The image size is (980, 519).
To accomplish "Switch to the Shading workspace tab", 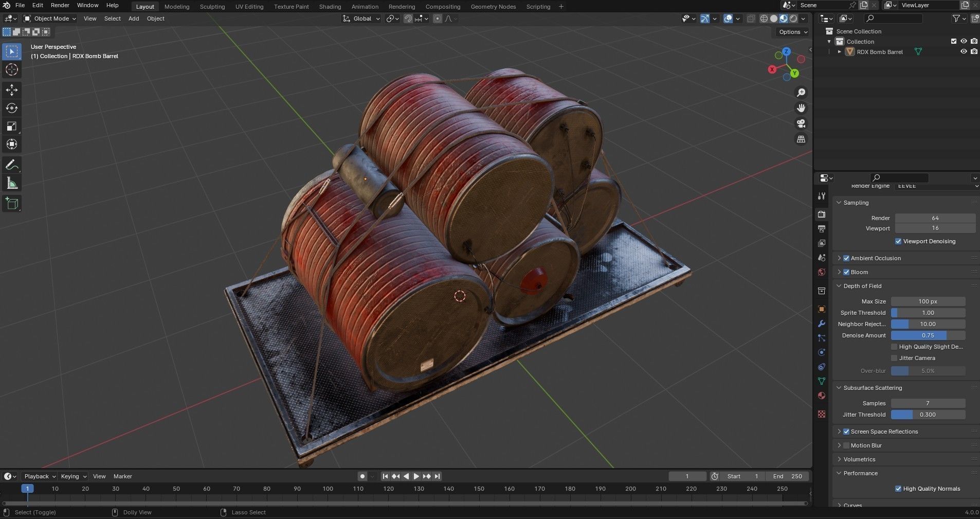I will coord(330,7).
